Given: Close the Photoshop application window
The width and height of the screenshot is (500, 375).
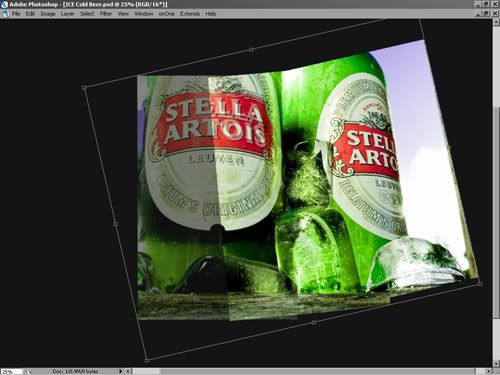Looking at the screenshot, I should click(x=495, y=4).
